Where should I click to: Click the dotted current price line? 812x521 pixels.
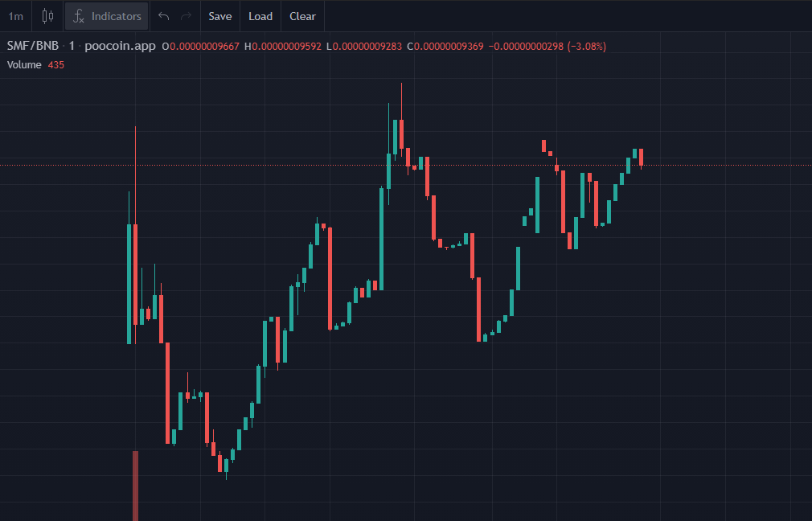pos(406,165)
